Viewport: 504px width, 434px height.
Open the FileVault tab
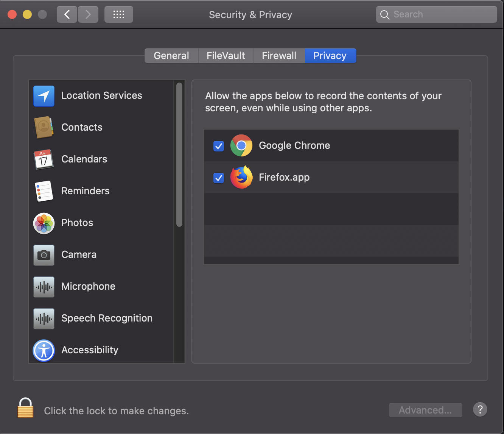[226, 56]
